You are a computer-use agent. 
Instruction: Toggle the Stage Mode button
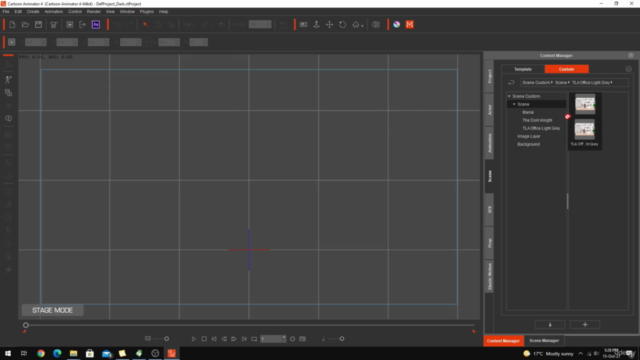tap(53, 310)
